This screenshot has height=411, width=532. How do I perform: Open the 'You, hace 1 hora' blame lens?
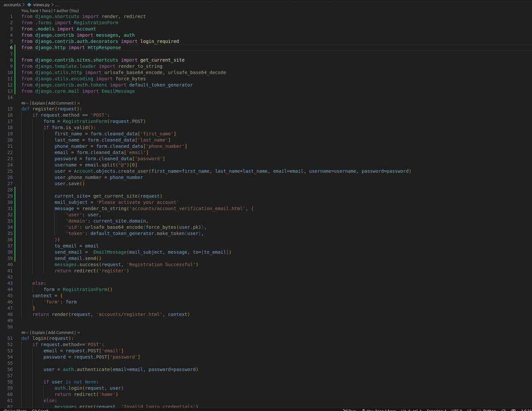tap(36, 10)
